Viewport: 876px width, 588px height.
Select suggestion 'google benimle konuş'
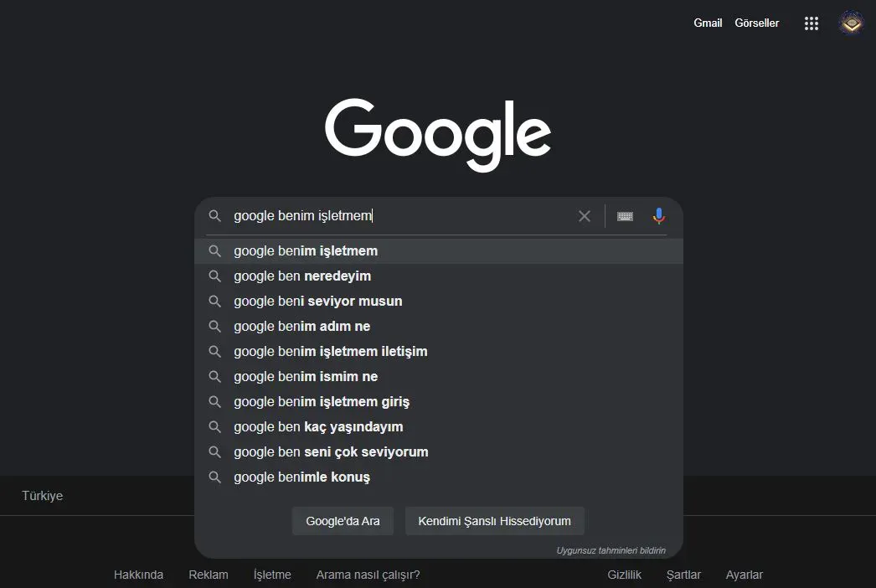click(x=439, y=477)
